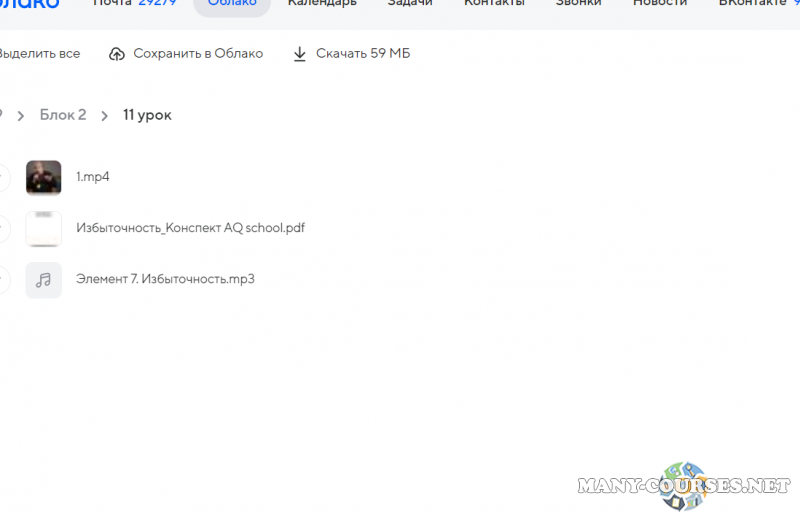
Task: Tick the selection circle beside 1.mp4
Action: click(x=2, y=177)
